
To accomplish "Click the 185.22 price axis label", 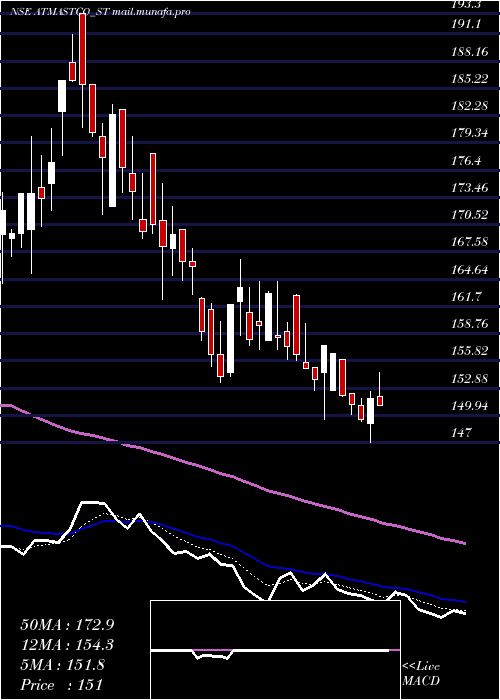I will tap(470, 79).
